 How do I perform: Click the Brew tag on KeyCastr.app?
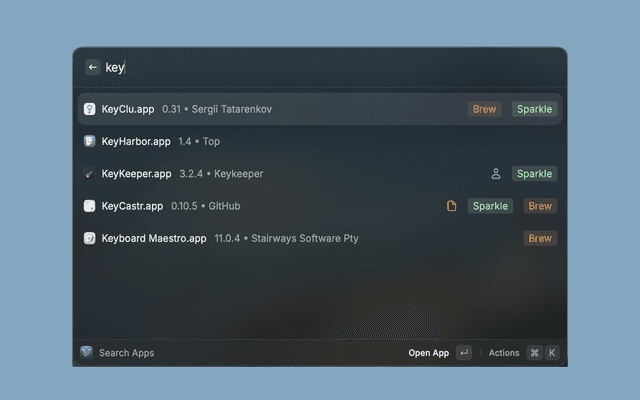[540, 206]
